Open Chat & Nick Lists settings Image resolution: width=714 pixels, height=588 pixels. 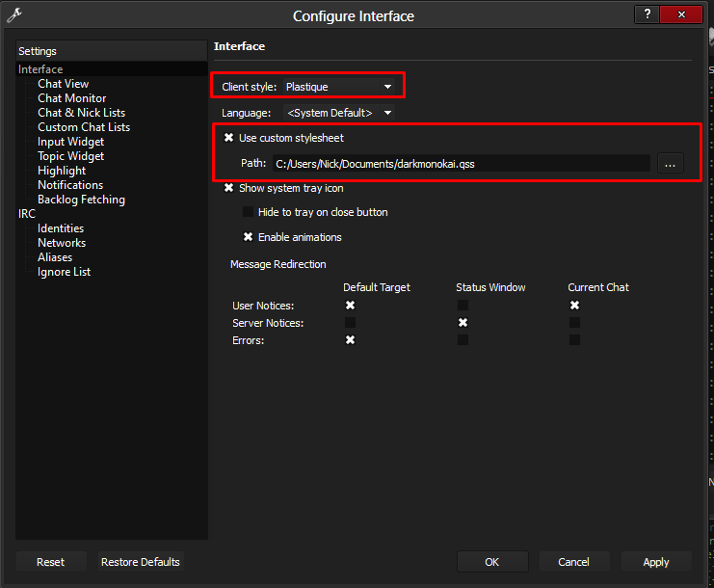(81, 113)
